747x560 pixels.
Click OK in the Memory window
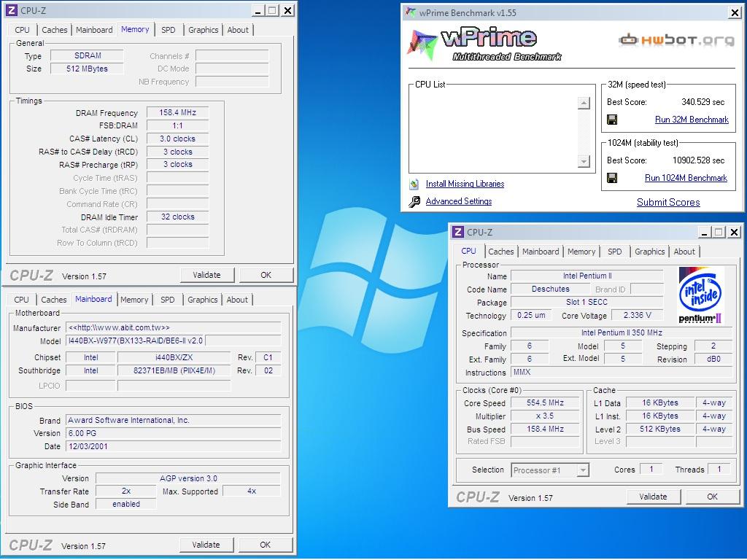[266, 275]
